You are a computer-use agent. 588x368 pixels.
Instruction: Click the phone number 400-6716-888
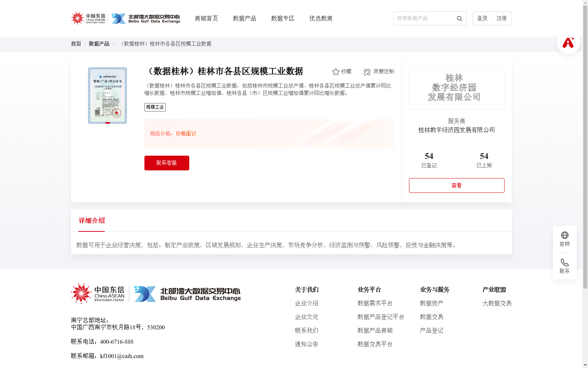point(116,342)
